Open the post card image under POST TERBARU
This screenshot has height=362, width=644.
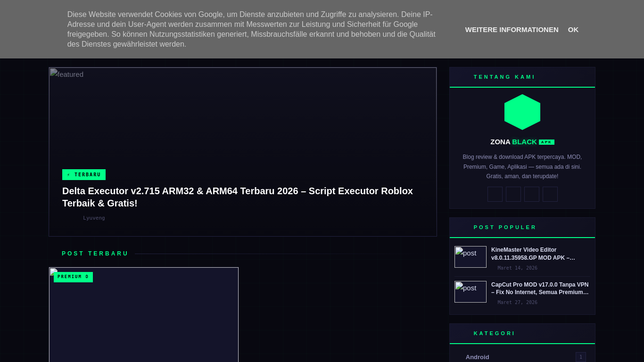point(144,315)
